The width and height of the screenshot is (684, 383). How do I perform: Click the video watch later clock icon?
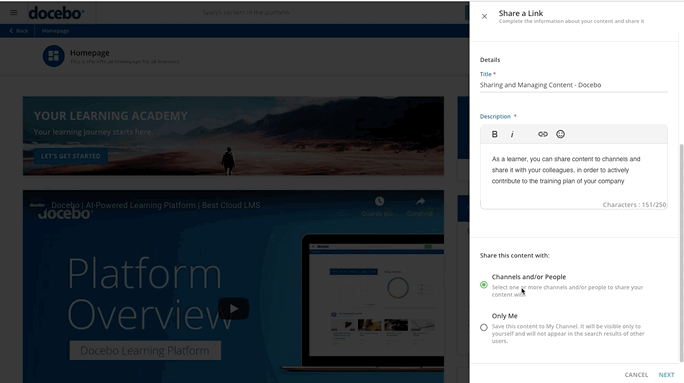tap(379, 202)
